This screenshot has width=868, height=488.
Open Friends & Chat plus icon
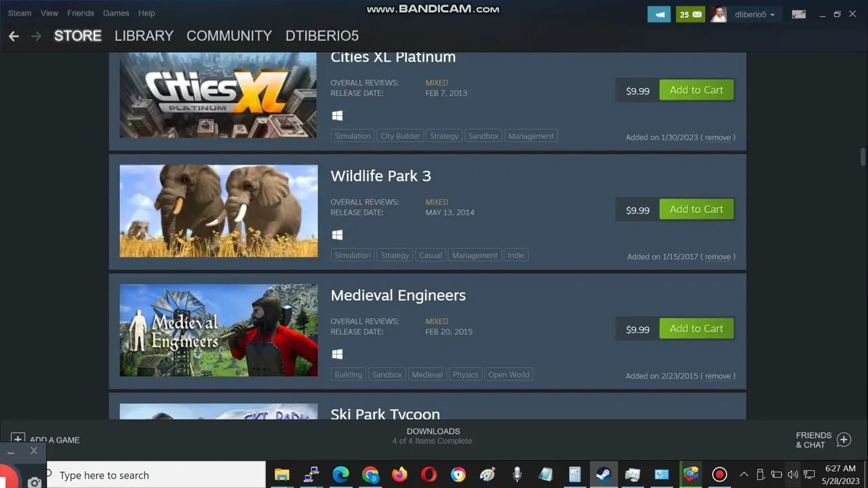pos(844,439)
